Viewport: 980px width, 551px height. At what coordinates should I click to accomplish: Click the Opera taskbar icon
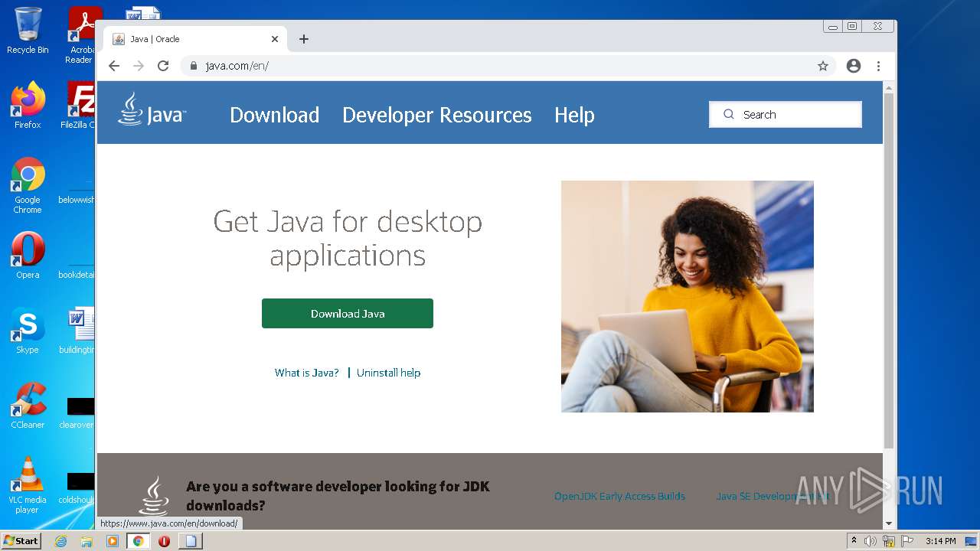tap(164, 541)
